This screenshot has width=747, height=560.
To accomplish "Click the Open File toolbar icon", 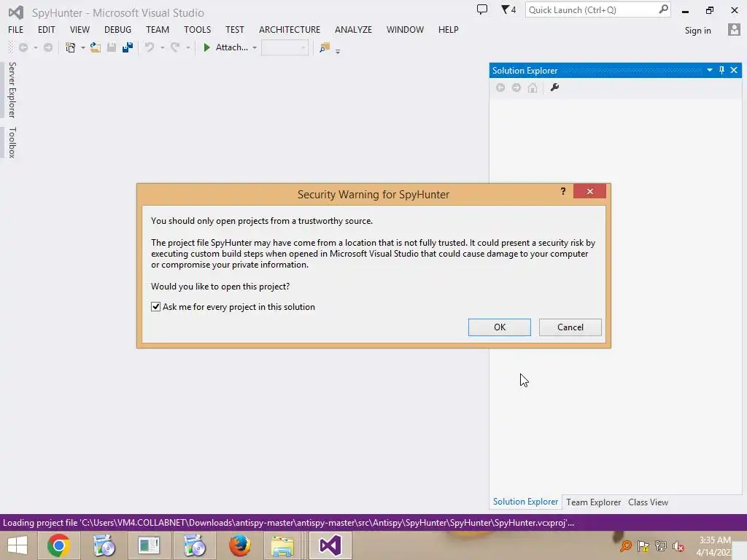I will 96,47.
